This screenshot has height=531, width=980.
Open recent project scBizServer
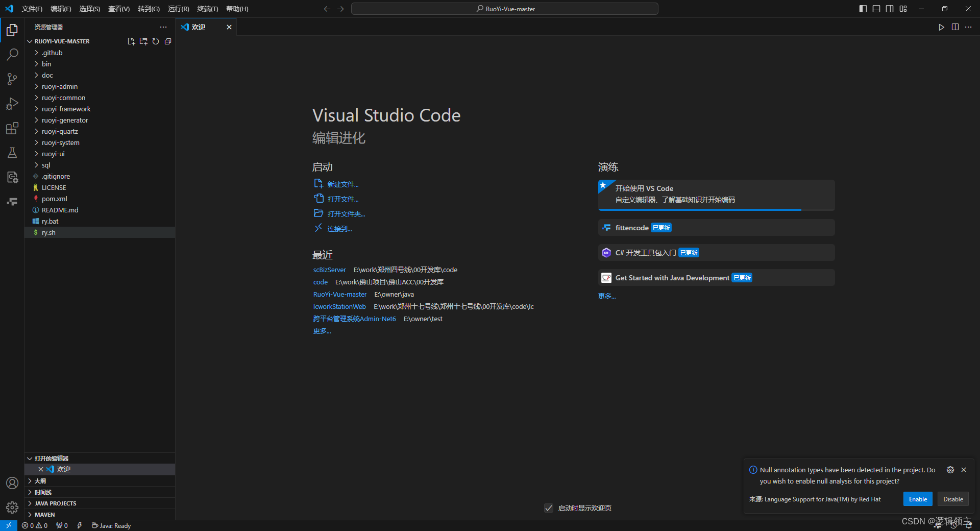pyautogui.click(x=329, y=270)
